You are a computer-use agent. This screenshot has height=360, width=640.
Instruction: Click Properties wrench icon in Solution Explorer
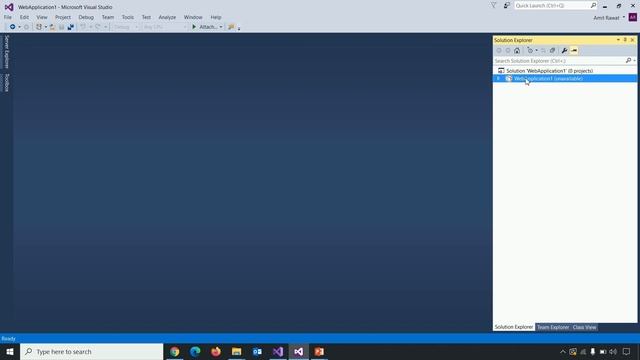coord(564,51)
